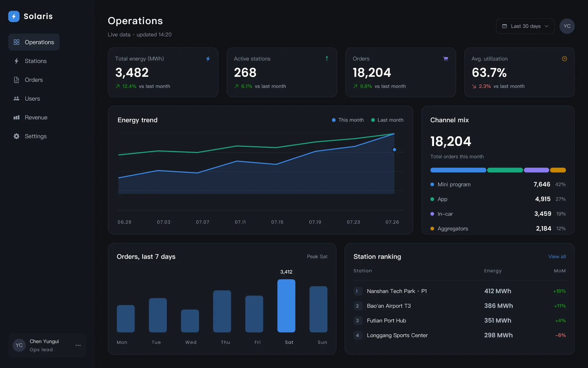Click the Chen Yungui profile name
588x368 pixels.
pos(44,341)
